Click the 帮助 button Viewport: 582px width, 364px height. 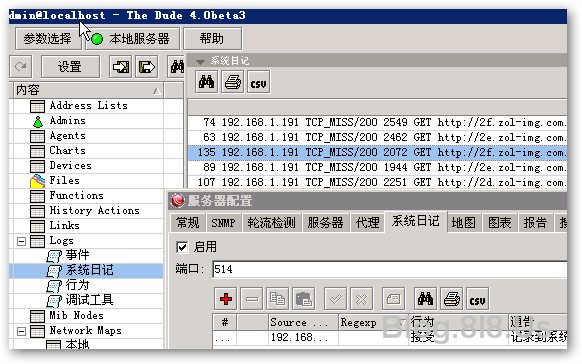pos(212,39)
